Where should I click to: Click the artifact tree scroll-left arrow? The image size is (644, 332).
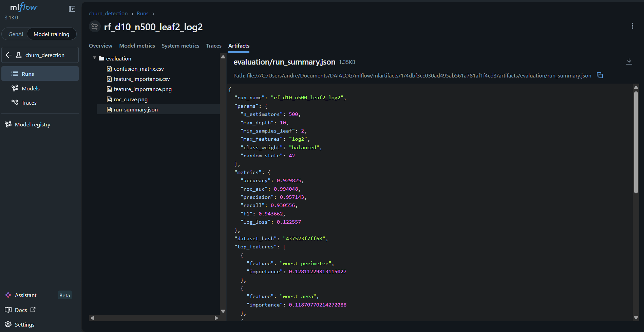pyautogui.click(x=92, y=318)
